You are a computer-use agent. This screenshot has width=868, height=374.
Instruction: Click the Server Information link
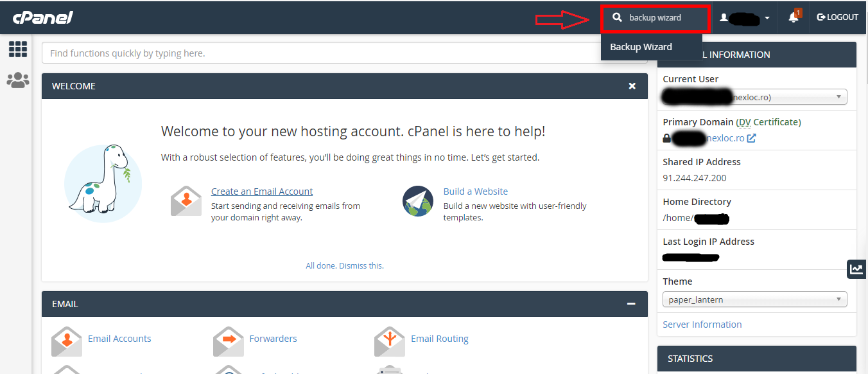[702, 325]
